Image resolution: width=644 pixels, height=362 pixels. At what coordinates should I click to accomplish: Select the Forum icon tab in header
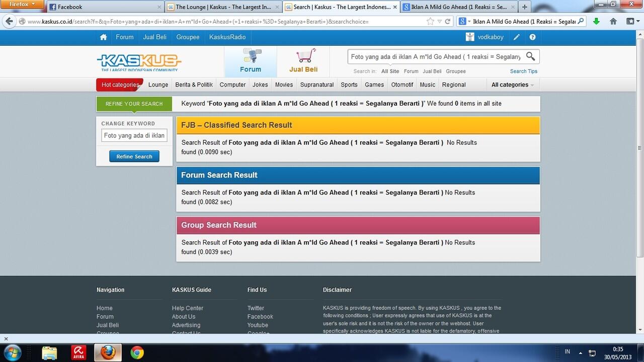point(251,61)
